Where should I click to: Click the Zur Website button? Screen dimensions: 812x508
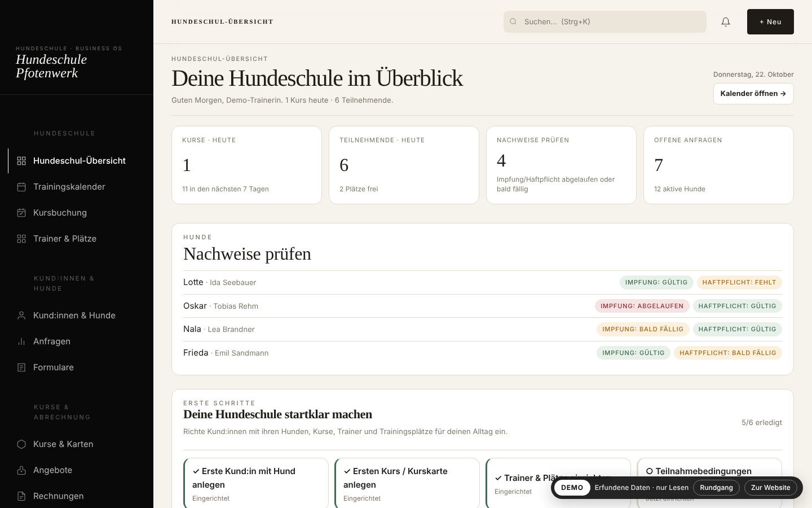point(770,488)
